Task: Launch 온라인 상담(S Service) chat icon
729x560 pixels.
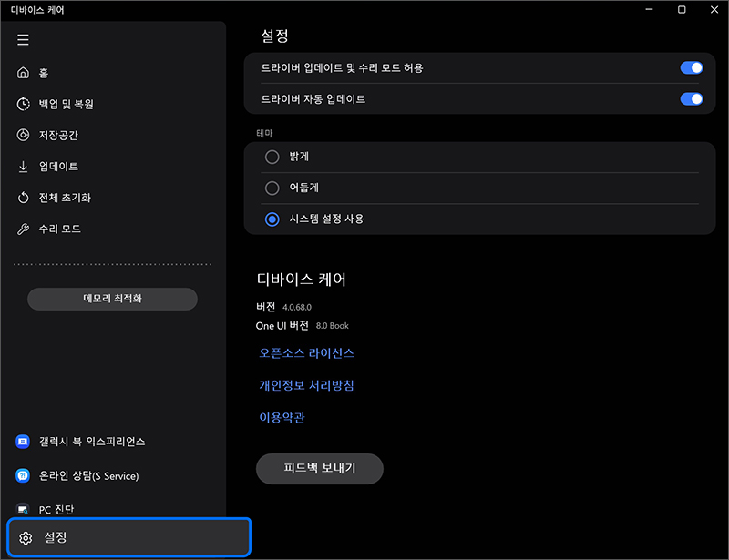Action: click(23, 476)
